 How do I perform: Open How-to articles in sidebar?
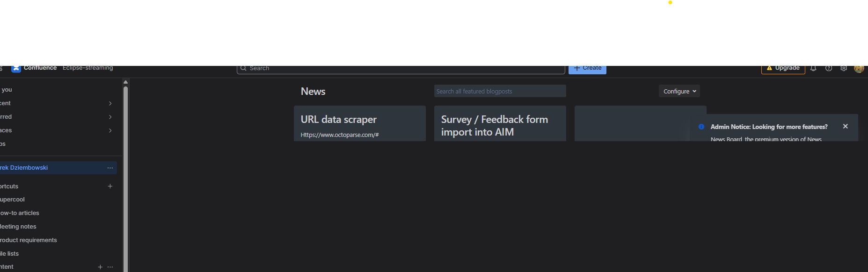[x=20, y=213]
